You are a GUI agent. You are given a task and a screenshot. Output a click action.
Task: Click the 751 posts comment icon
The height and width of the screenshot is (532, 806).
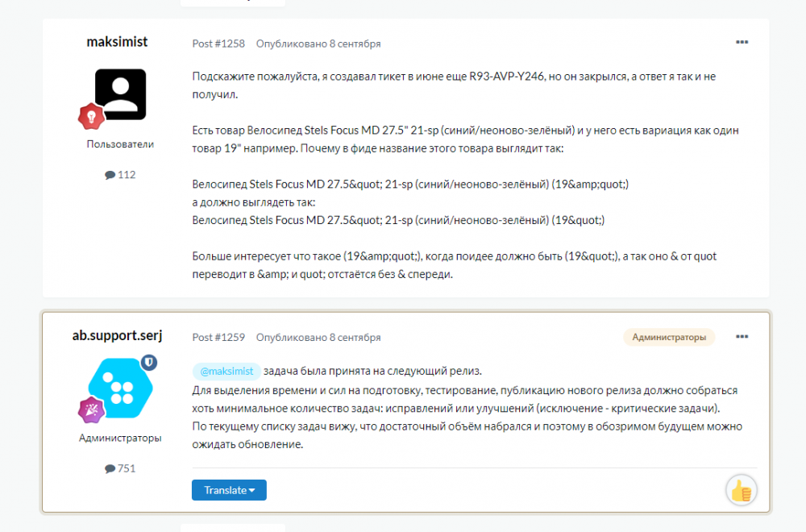[x=110, y=468]
